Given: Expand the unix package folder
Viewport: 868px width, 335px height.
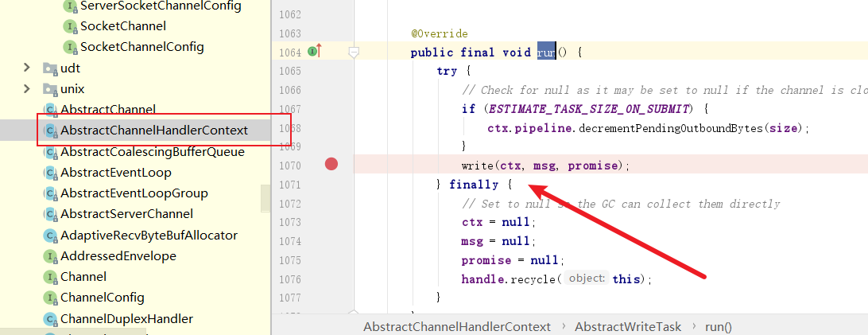Looking at the screenshot, I should [28, 89].
